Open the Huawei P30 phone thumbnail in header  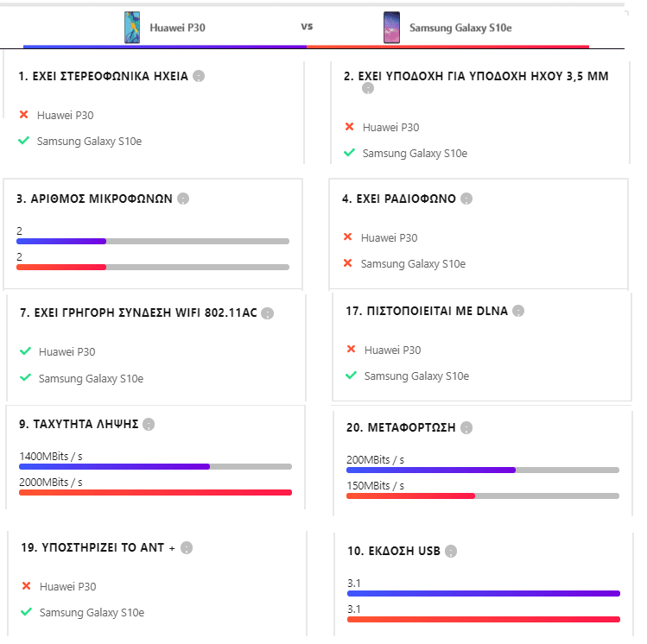pos(132,27)
